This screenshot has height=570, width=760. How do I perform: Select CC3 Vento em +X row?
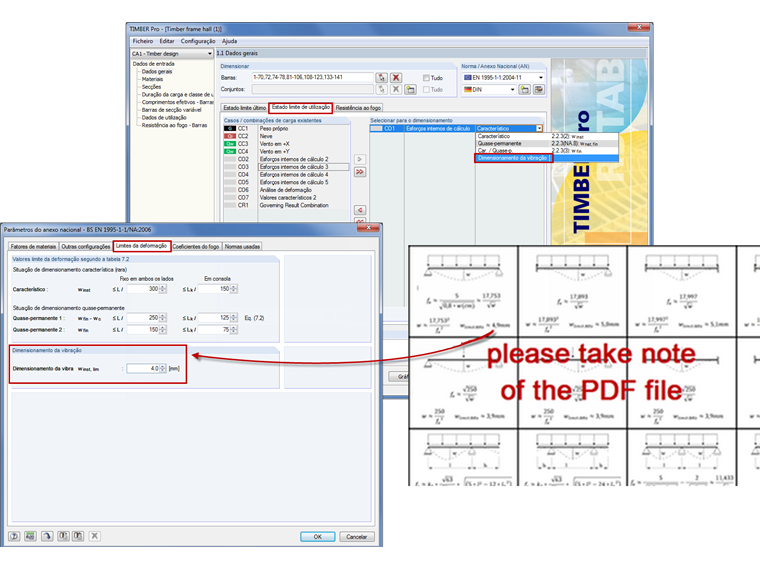click(286, 144)
